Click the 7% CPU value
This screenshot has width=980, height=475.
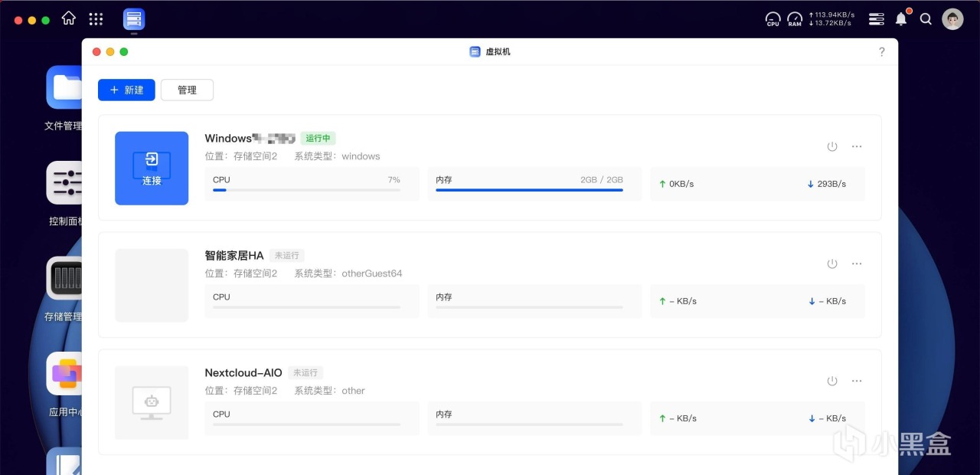(x=394, y=180)
